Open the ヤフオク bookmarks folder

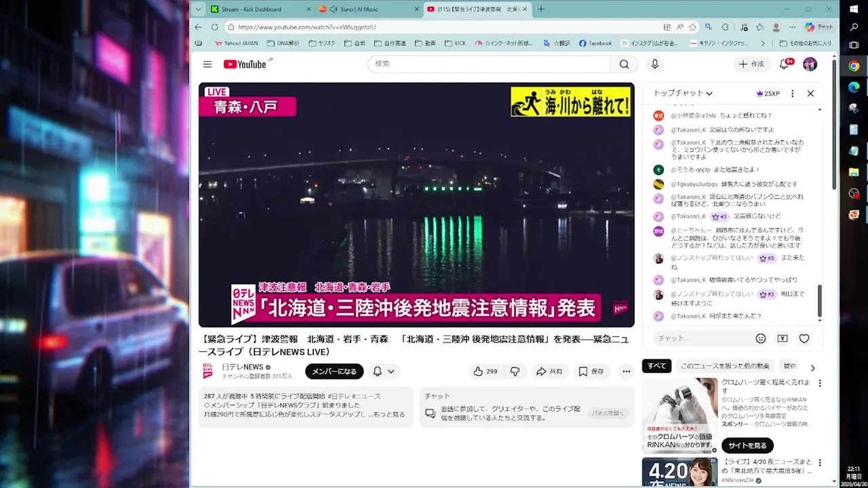click(x=321, y=43)
